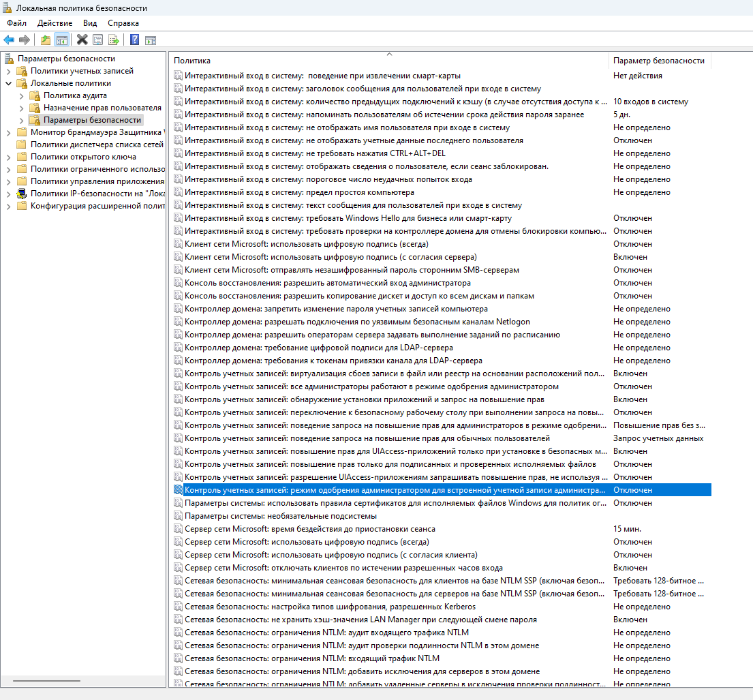This screenshot has height=700, width=753.
Task: Click the Up one level folder icon
Action: tap(46, 40)
